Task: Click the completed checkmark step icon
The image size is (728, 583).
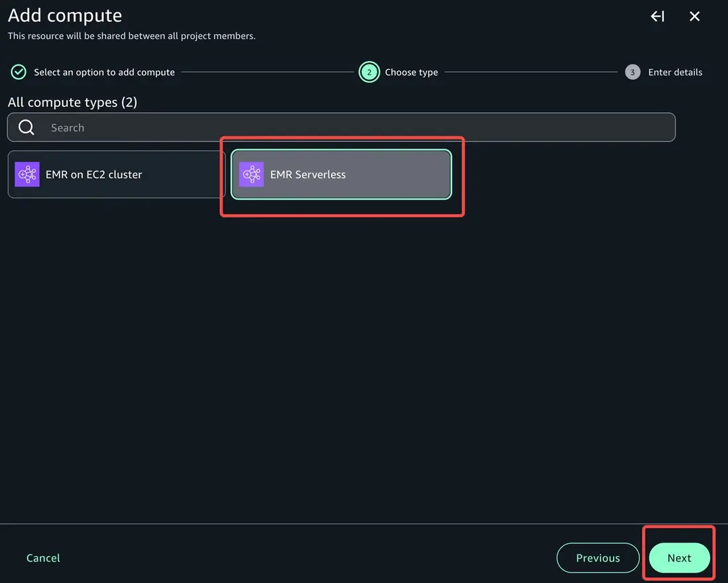Action: coord(19,72)
